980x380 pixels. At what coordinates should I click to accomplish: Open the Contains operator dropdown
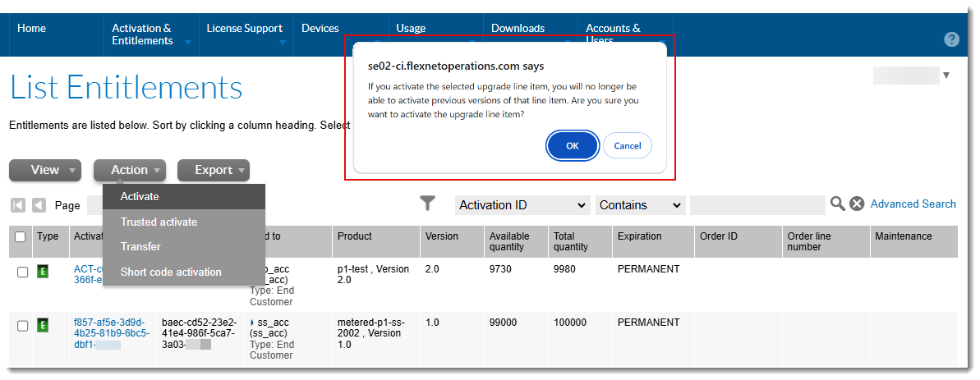point(640,205)
